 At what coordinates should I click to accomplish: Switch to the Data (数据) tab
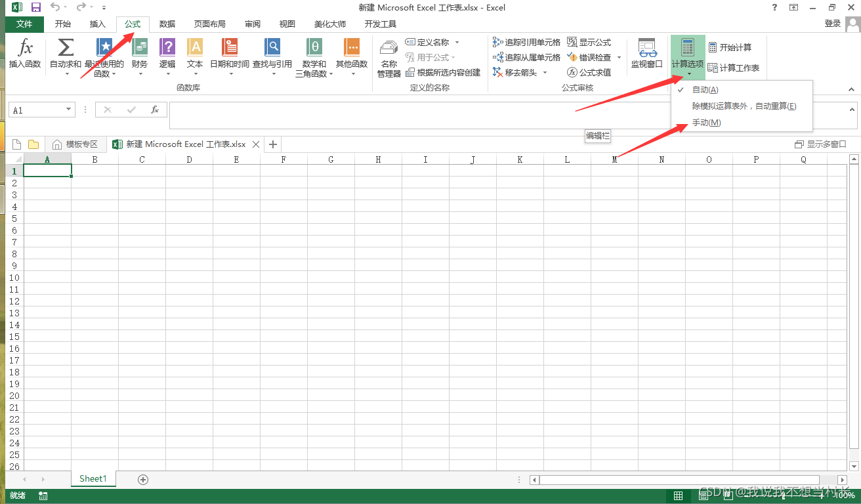pyautogui.click(x=167, y=24)
